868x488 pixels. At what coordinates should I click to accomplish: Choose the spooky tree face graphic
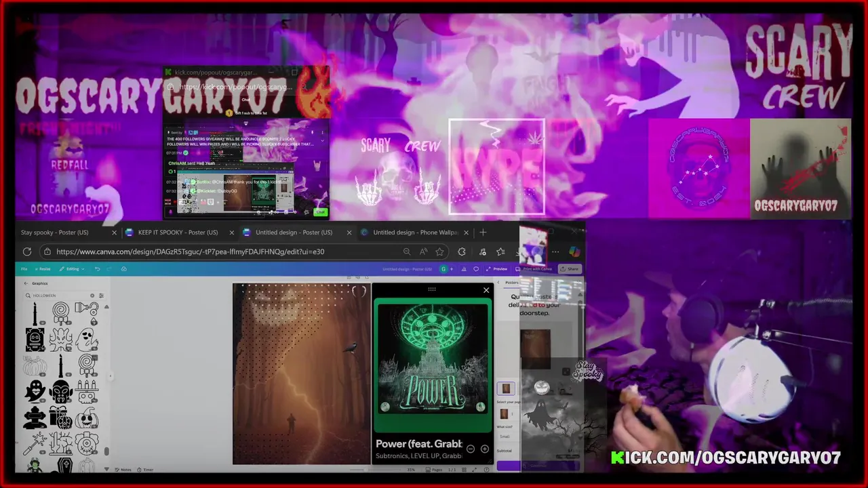[x=60, y=339]
